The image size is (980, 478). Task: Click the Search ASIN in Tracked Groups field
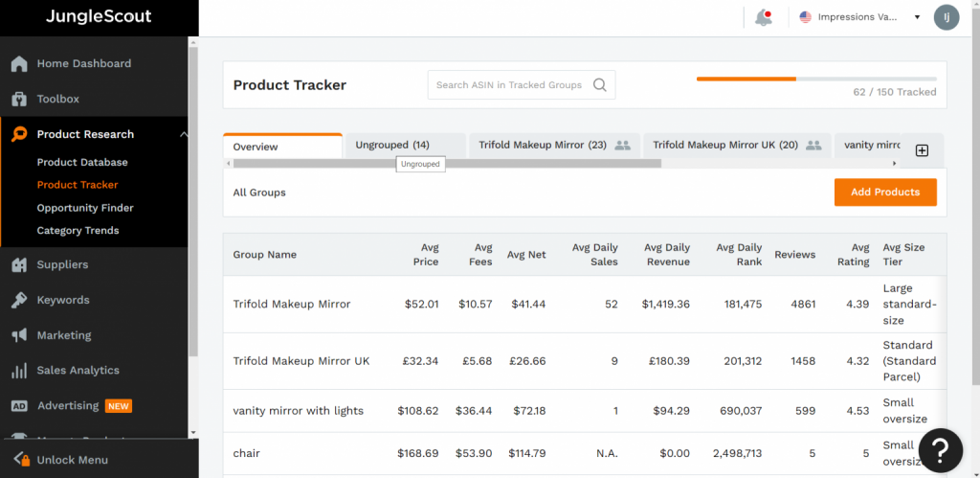coord(522,85)
